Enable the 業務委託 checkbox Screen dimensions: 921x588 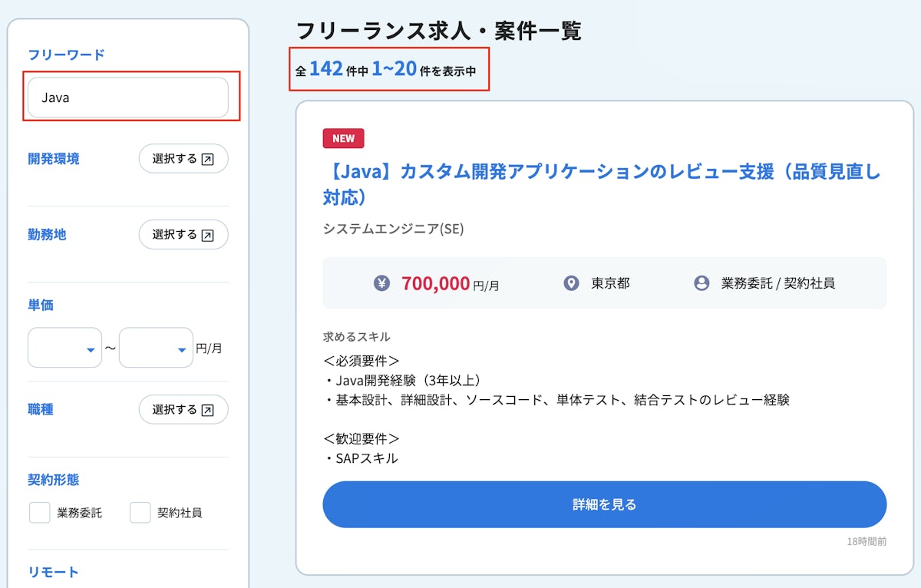pos(39,511)
